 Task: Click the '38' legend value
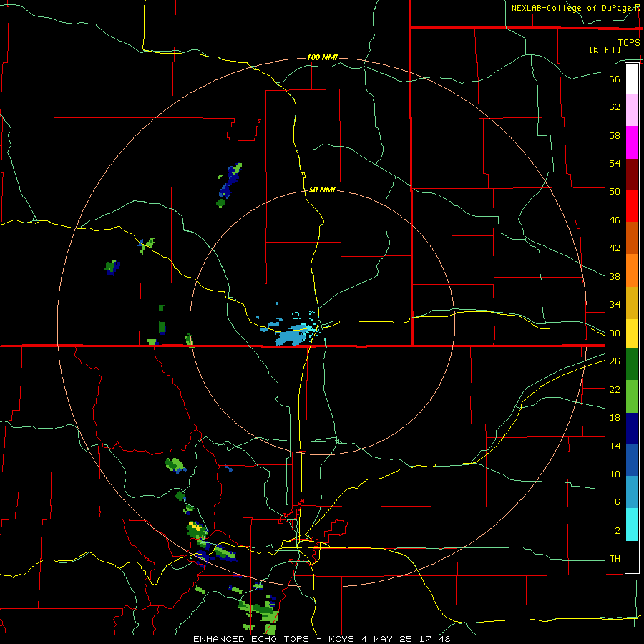tap(615, 277)
